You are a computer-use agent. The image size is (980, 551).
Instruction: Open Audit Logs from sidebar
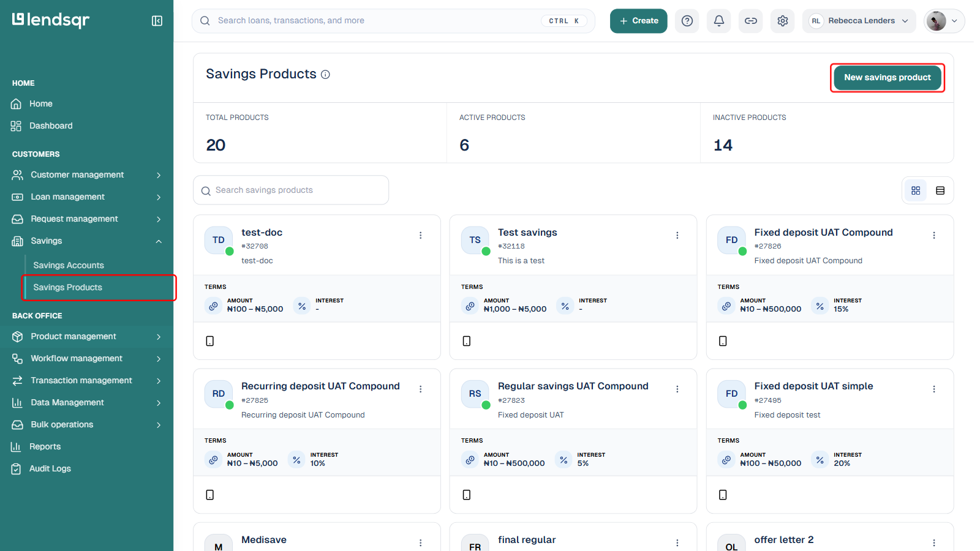click(50, 468)
